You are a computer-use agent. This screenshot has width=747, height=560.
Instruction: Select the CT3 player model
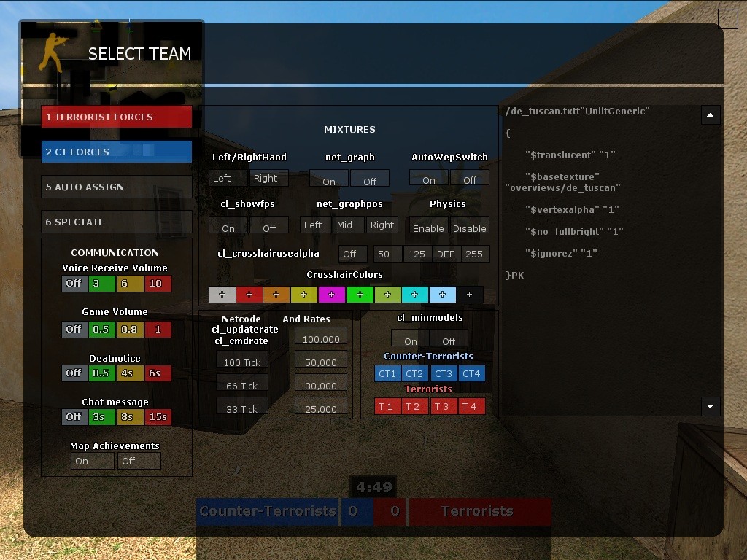point(443,373)
